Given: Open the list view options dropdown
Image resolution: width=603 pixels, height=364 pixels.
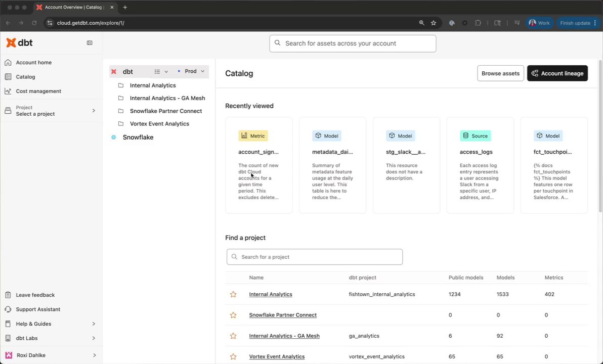Looking at the screenshot, I should 161,72.
